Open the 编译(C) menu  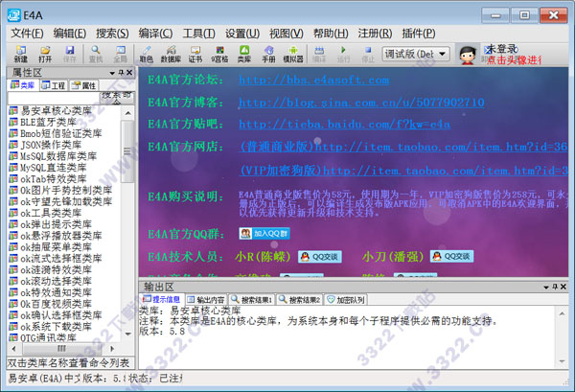155,34
